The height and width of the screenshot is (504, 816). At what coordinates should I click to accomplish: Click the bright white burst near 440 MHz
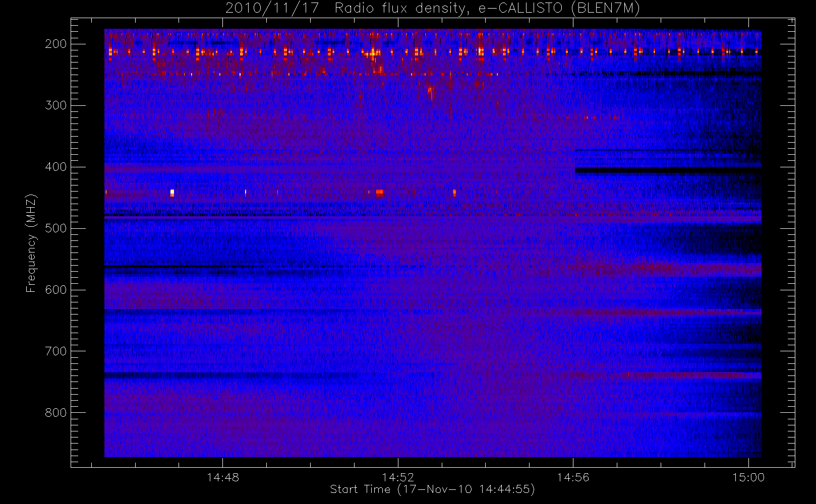pos(172,193)
